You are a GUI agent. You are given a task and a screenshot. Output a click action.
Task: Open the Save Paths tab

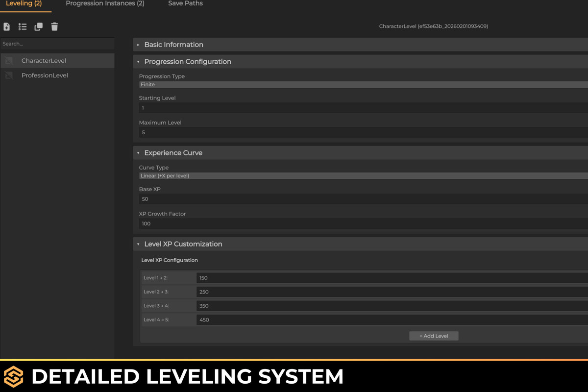[185, 4]
